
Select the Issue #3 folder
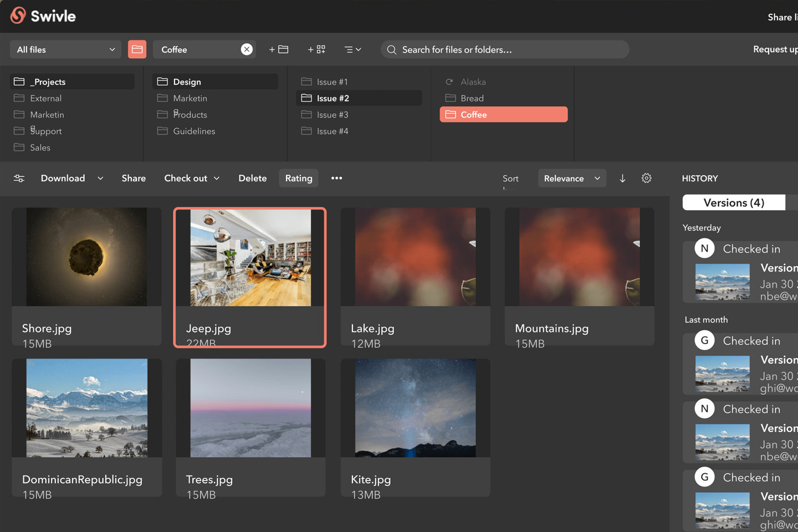click(332, 115)
